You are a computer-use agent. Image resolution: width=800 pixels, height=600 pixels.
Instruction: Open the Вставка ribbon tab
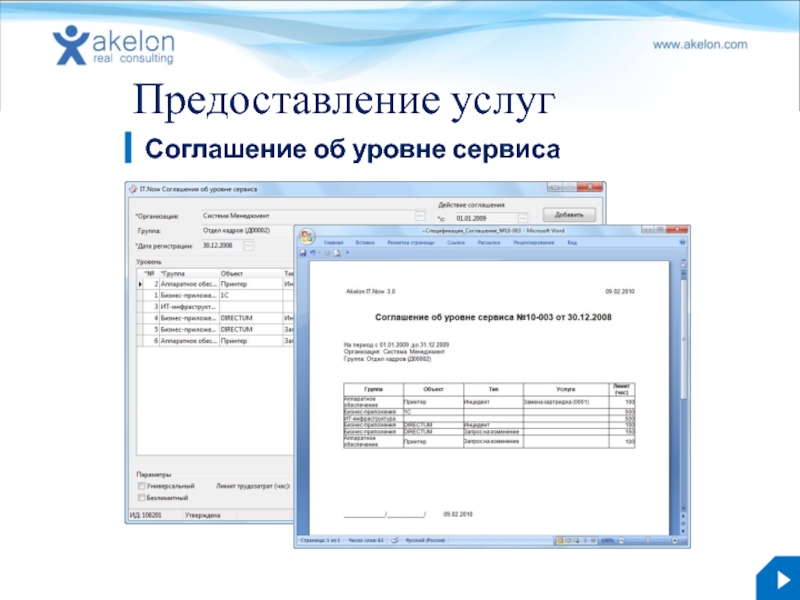(365, 243)
